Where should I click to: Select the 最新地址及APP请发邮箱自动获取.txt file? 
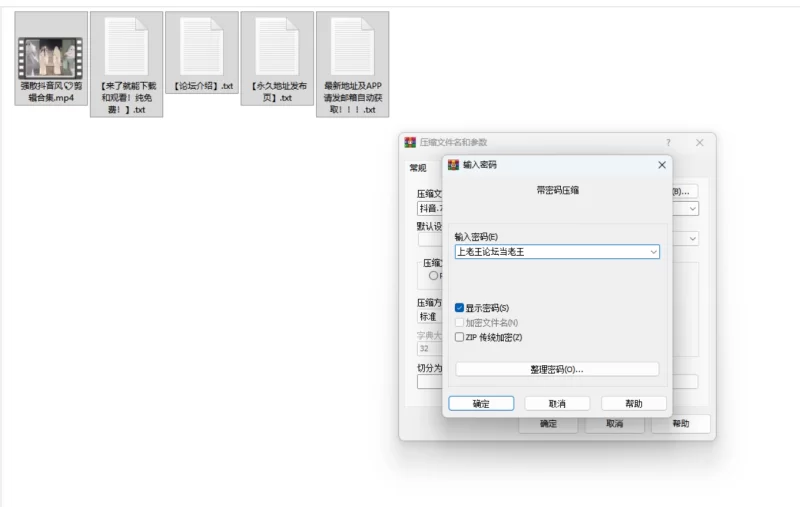pyautogui.click(x=353, y=64)
